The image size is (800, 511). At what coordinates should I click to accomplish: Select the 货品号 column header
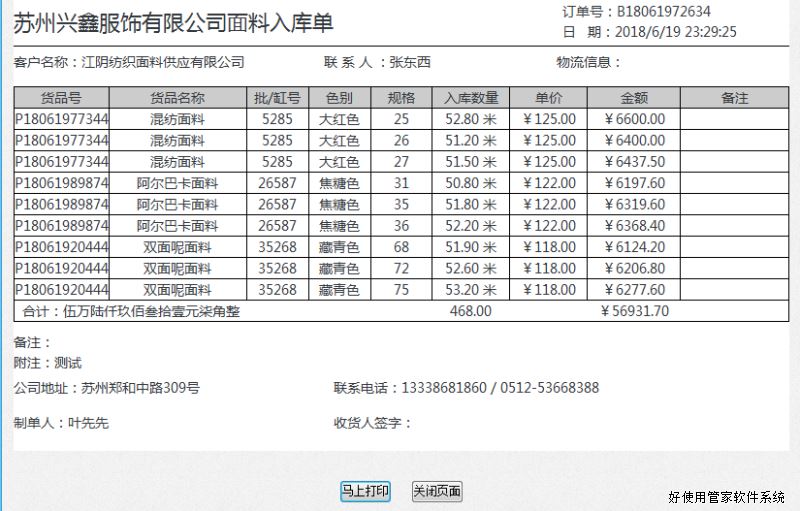(61, 98)
